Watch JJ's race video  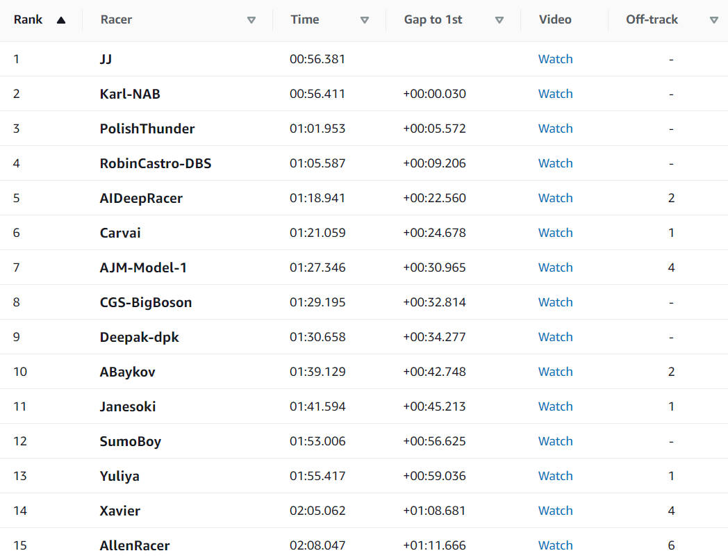pyautogui.click(x=555, y=59)
